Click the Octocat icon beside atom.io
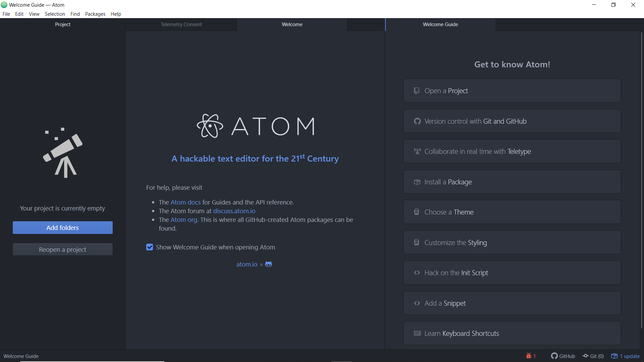Image resolution: width=644 pixels, height=362 pixels. click(x=268, y=264)
